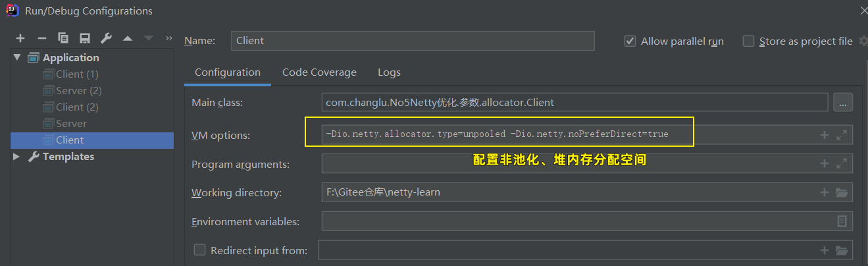Viewport: 868px width, 266px height.
Task: Expand the Templates tree node
Action: click(x=17, y=157)
